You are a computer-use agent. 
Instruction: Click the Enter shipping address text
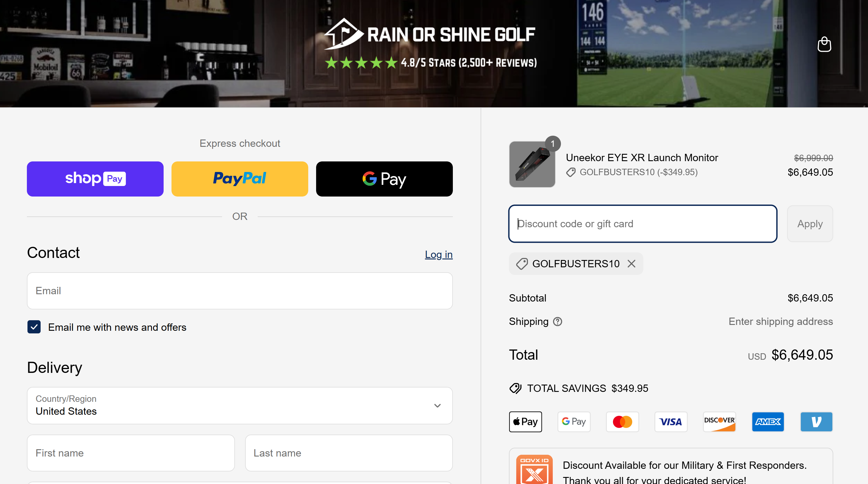tap(781, 321)
